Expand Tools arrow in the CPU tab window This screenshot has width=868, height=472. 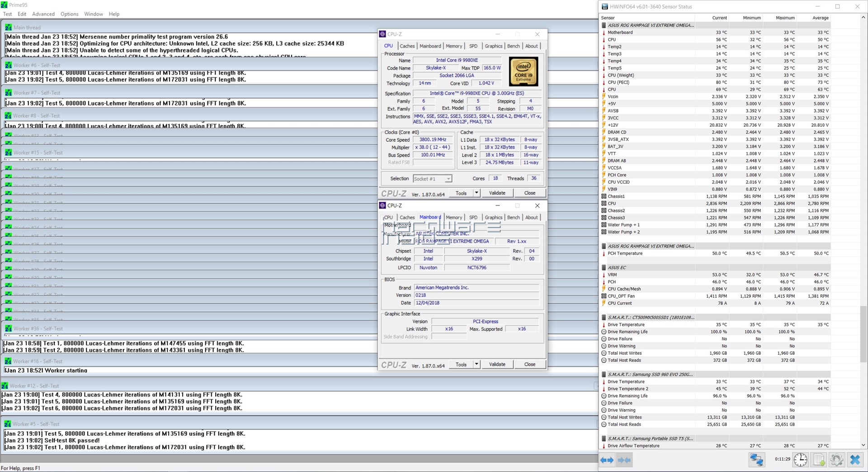click(476, 193)
